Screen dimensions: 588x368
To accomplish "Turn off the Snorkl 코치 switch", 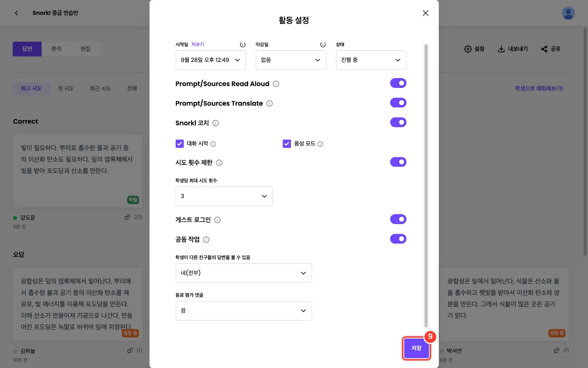I will click(398, 122).
